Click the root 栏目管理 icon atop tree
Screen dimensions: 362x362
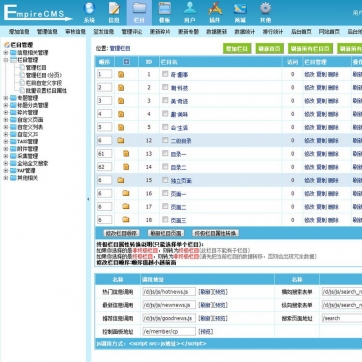coord(7,45)
